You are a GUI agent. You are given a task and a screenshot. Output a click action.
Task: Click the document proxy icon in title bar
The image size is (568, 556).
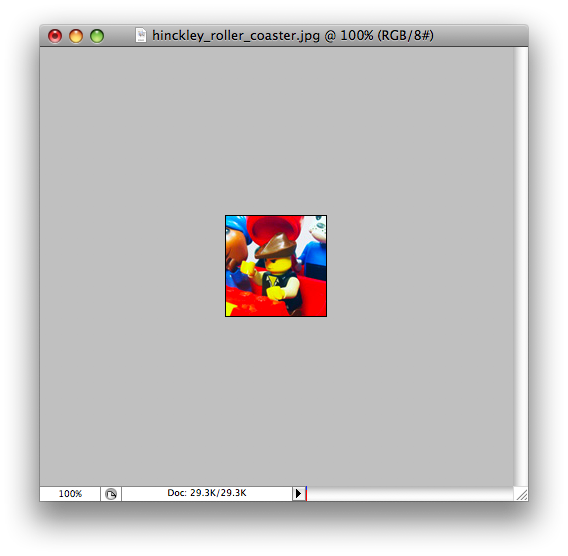(141, 35)
